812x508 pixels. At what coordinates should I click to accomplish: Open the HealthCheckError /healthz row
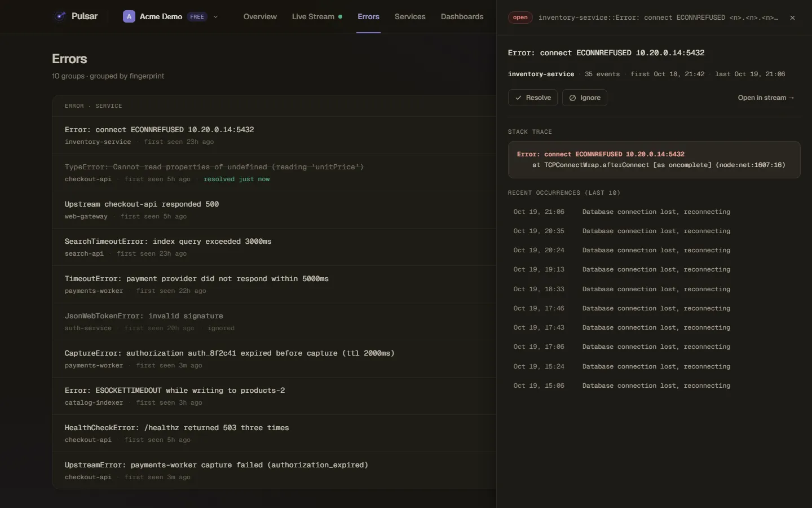[274, 433]
